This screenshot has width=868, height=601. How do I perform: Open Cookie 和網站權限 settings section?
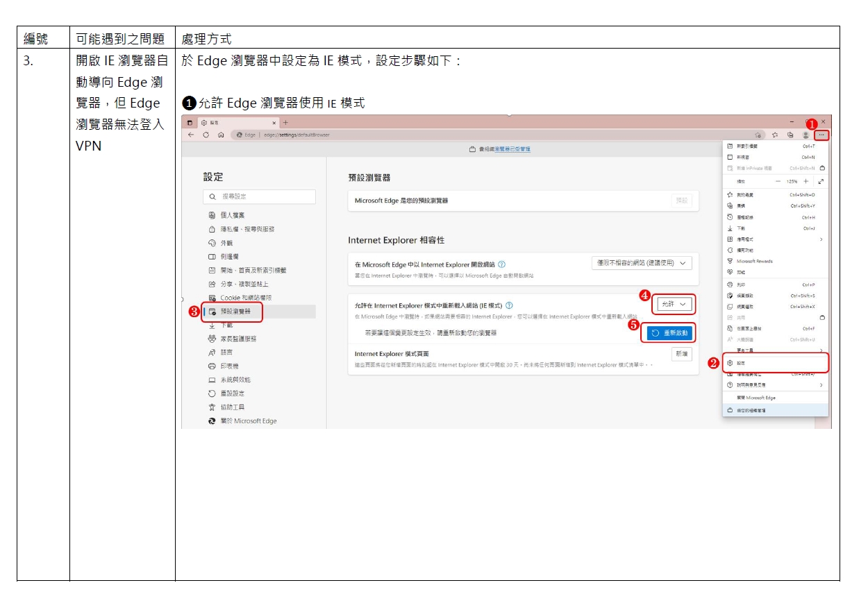pyautogui.click(x=240, y=298)
